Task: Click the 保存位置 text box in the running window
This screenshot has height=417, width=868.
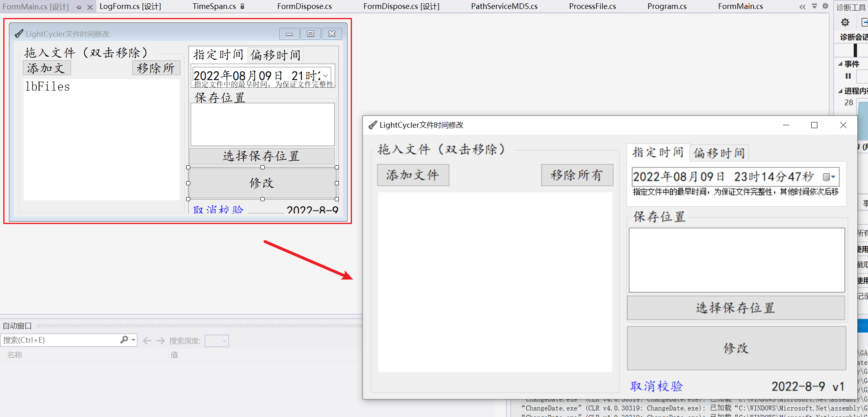Action: [737, 260]
